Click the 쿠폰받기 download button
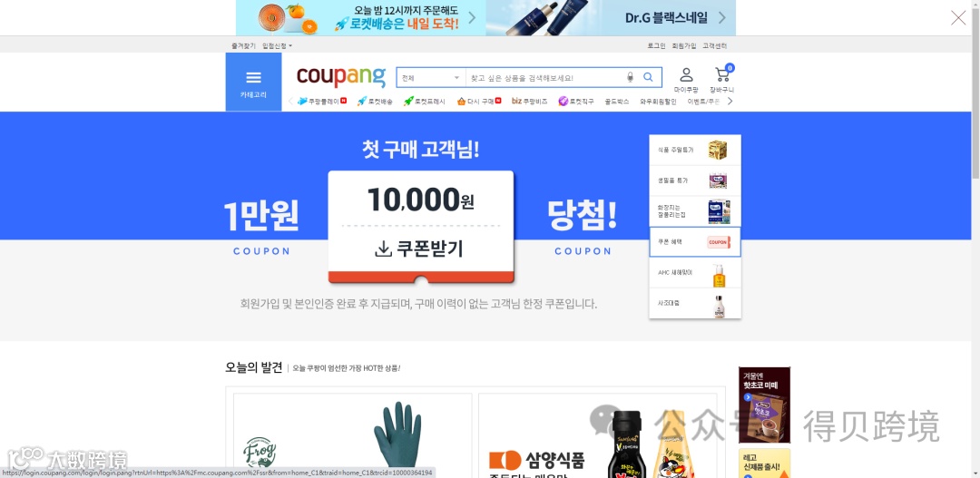 pos(421,249)
